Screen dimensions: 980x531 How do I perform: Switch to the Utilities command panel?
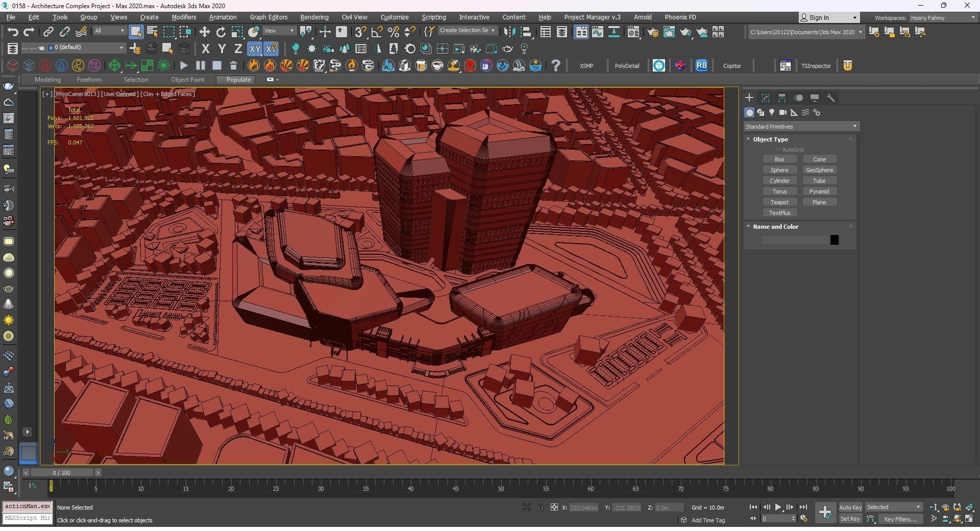pyautogui.click(x=831, y=98)
